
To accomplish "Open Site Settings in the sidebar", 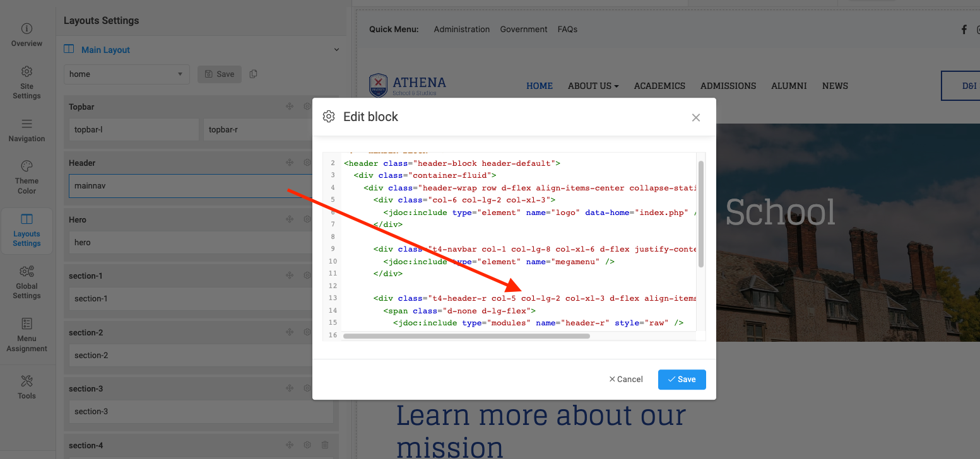I will coord(27,83).
